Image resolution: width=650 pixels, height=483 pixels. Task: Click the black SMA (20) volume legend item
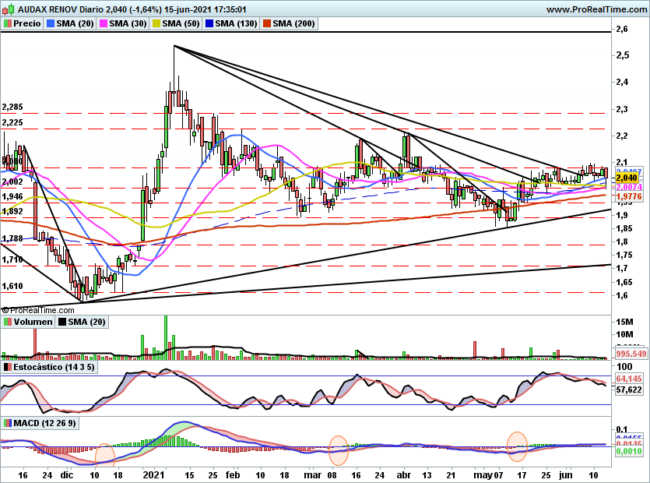pos(82,322)
